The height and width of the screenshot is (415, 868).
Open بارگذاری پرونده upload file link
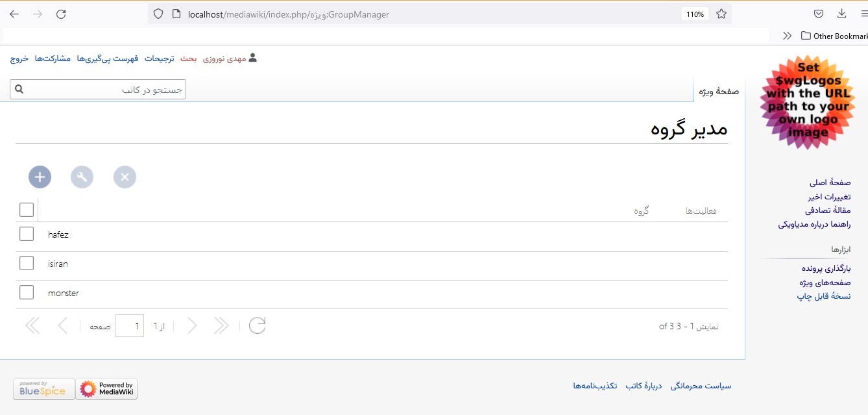[x=826, y=268]
